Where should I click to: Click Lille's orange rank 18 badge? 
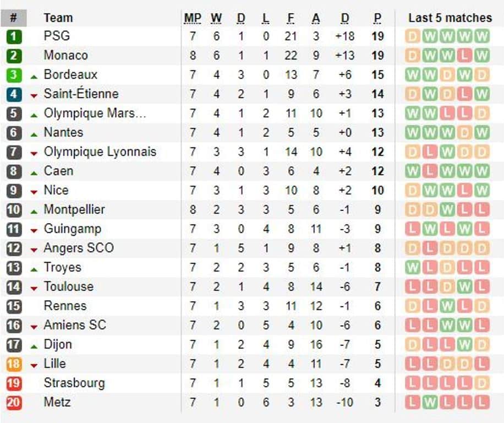(14, 364)
